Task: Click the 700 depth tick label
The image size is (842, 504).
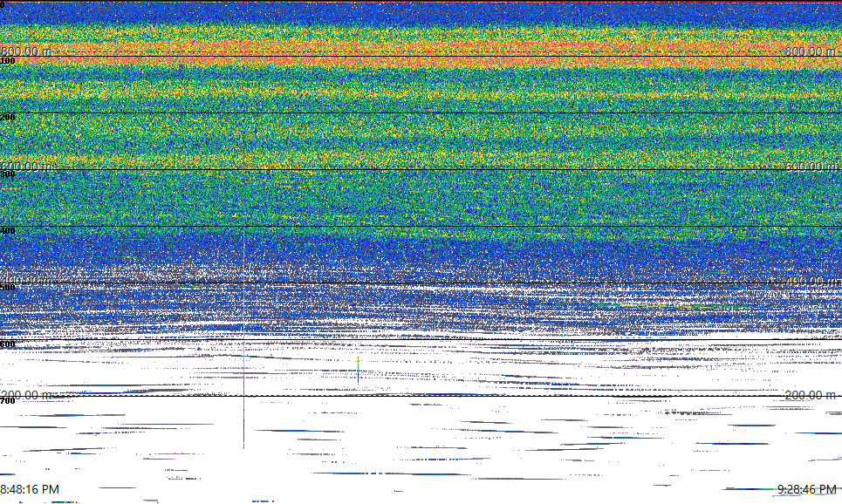Action: pos(8,401)
